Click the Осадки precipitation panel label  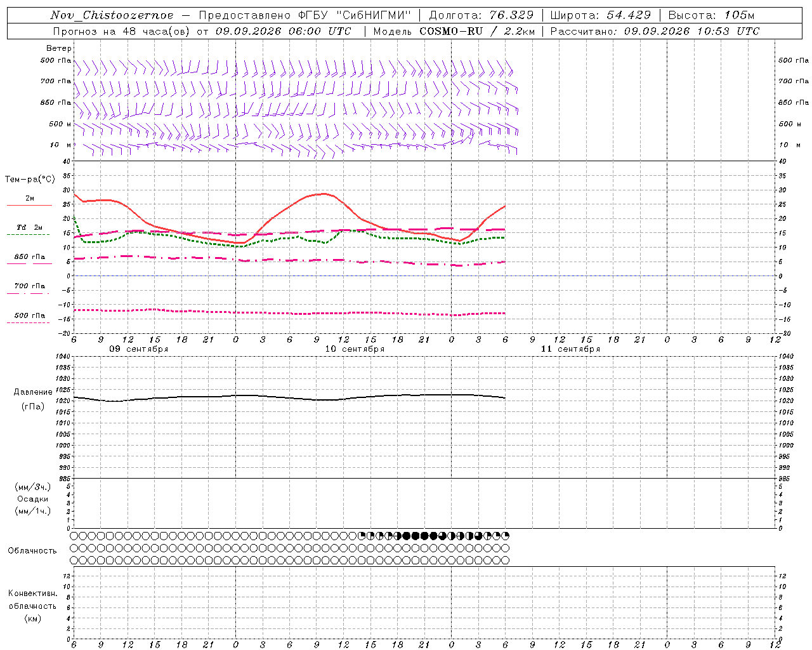point(33,499)
